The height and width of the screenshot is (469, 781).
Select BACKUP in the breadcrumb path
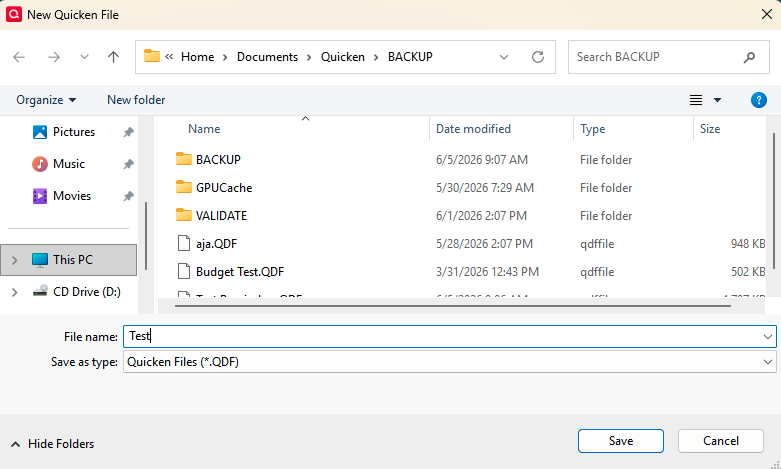[x=410, y=57]
